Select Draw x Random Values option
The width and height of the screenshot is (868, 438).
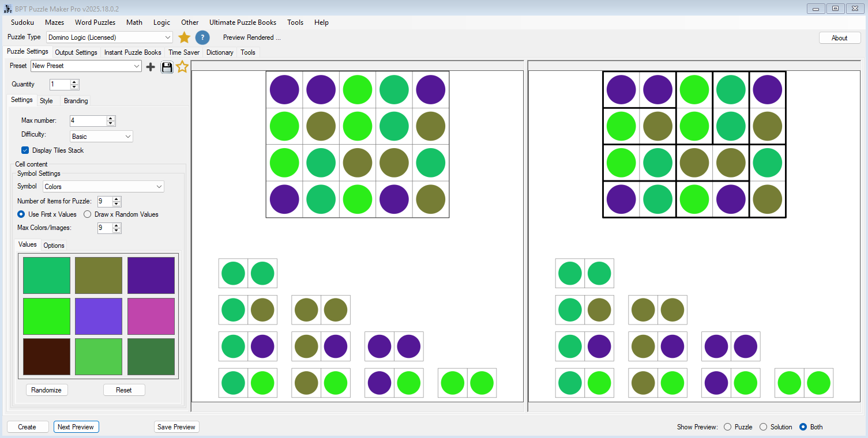coord(87,214)
